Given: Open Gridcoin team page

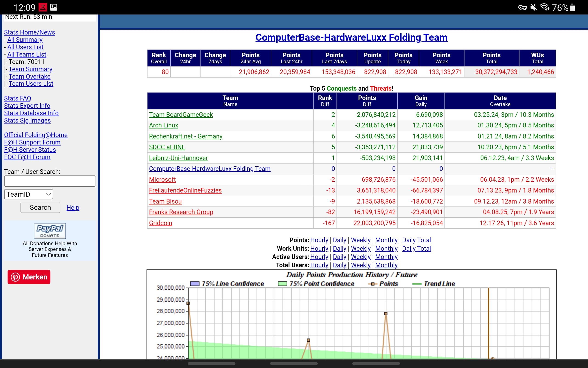Looking at the screenshot, I should point(160,223).
